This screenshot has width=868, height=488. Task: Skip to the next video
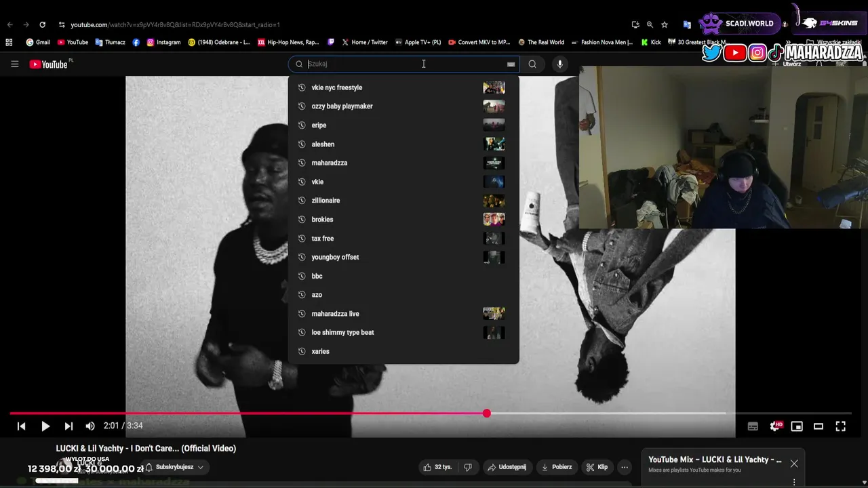(x=68, y=426)
